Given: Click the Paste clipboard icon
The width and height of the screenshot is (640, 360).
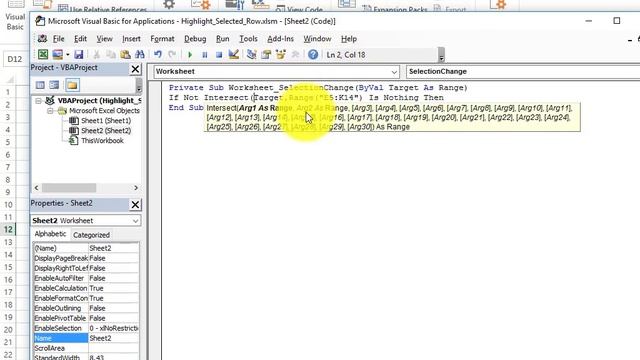Looking at the screenshot, I should click(x=125, y=54).
